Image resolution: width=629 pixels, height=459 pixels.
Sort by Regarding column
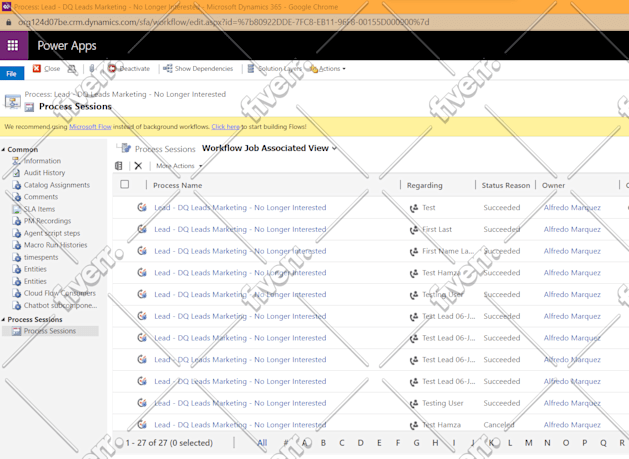click(x=424, y=185)
